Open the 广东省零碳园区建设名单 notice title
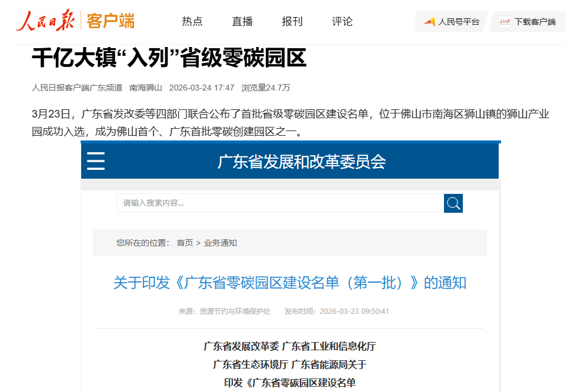The image size is (581, 392). pyautogui.click(x=289, y=283)
